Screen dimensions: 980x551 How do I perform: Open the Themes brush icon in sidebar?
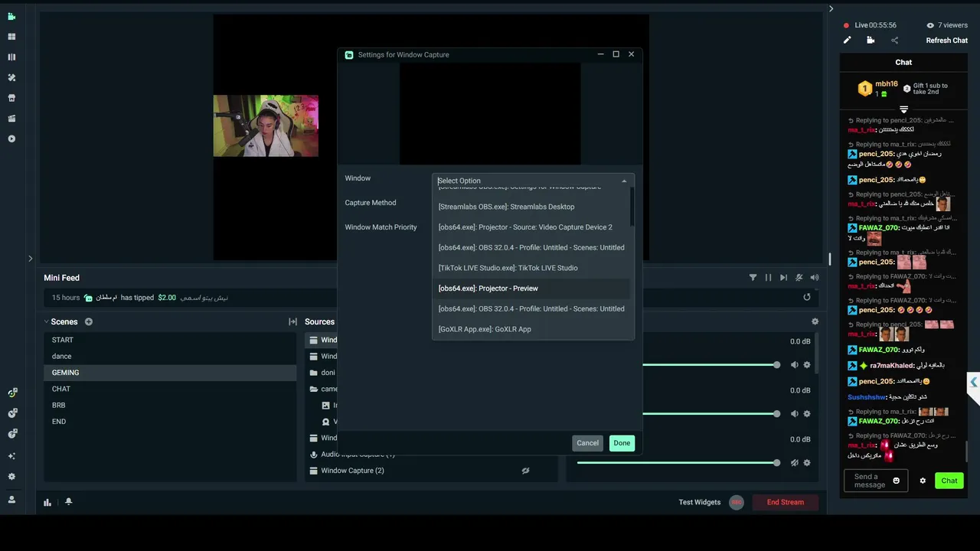point(11,77)
